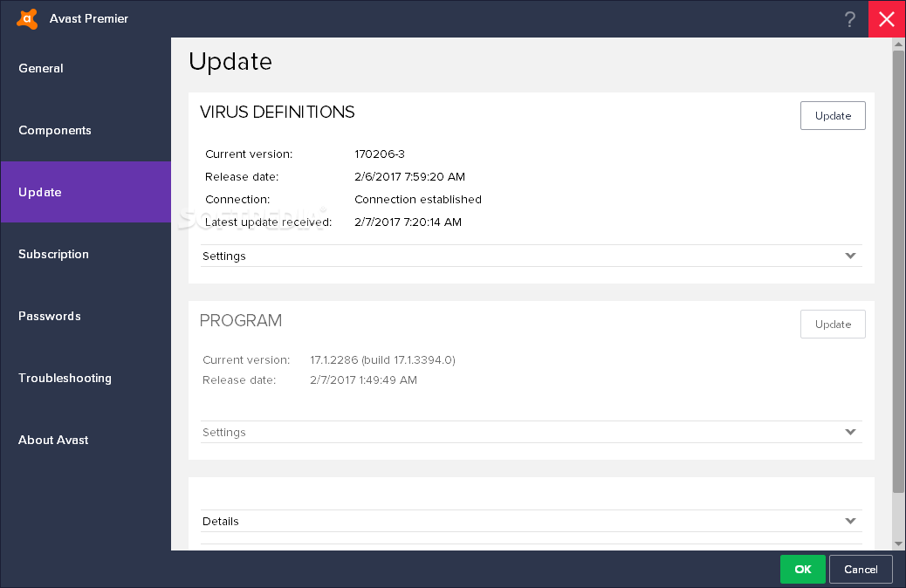Expand Program Settings row
Image resolution: width=906 pixels, height=588 pixels.
click(531, 432)
